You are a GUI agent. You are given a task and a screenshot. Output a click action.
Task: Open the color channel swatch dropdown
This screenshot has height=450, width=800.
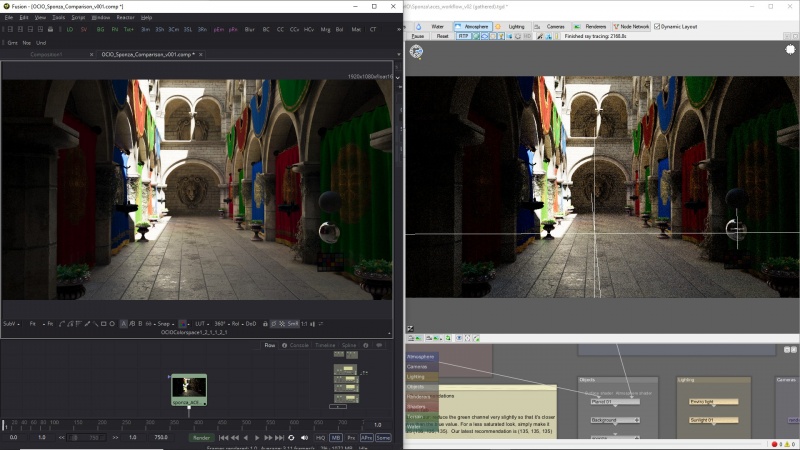click(x=183, y=324)
